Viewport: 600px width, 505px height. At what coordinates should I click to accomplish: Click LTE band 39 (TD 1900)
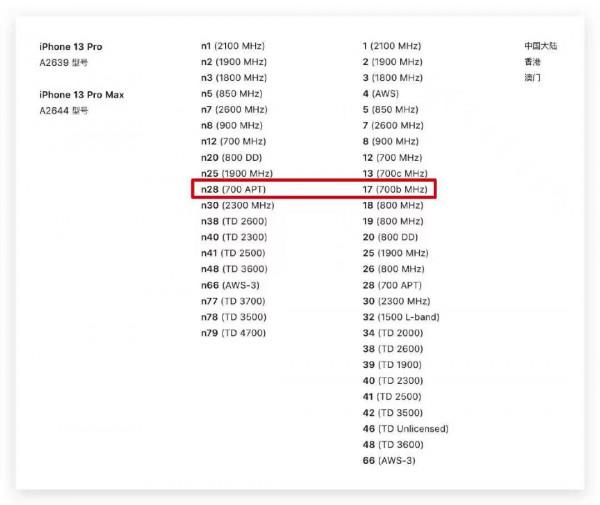point(392,365)
